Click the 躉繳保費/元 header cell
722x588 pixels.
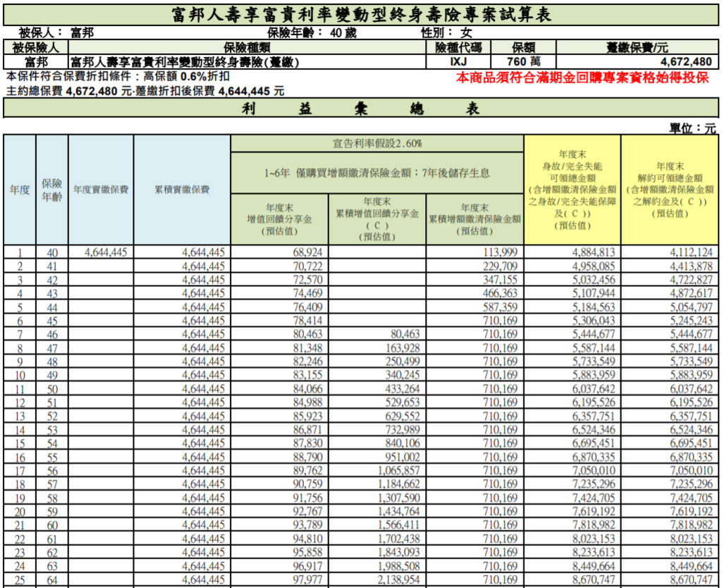click(637, 47)
